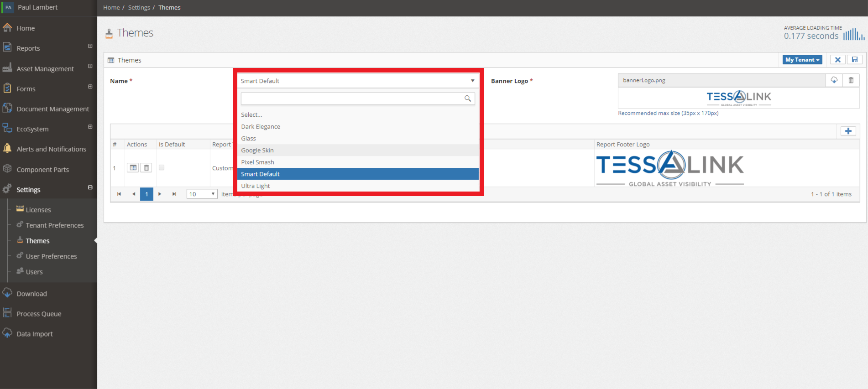The height and width of the screenshot is (389, 868).
Task: Click the Document Management icon
Action: [7, 108]
